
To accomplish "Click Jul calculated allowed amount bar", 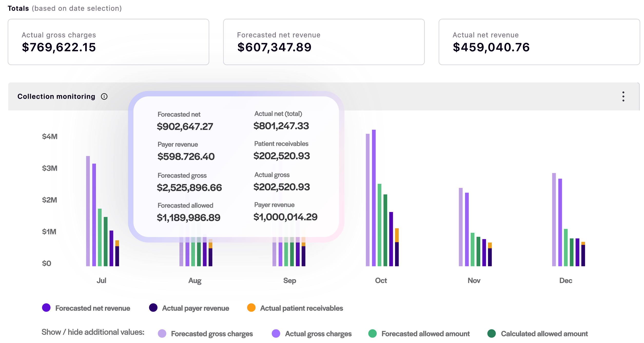I will 106,241.
